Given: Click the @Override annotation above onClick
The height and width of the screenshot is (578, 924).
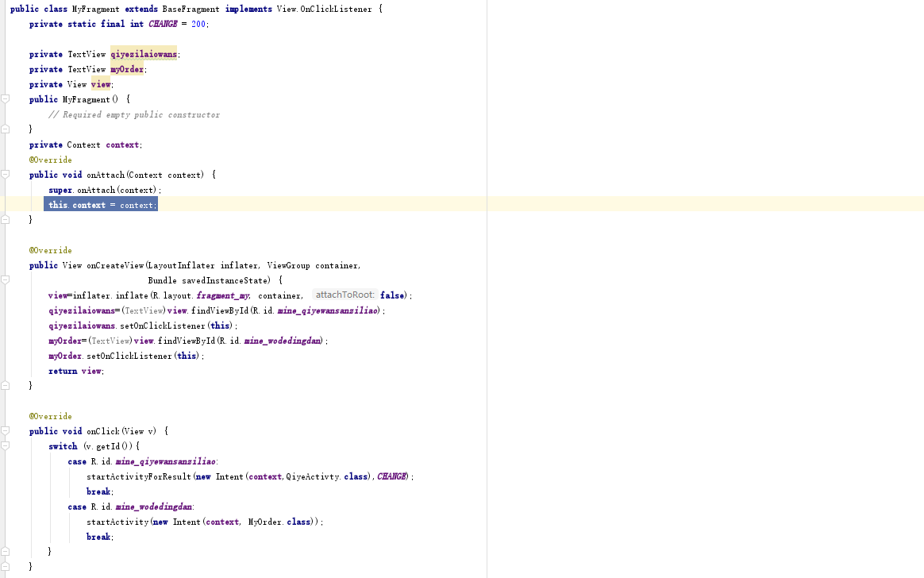Looking at the screenshot, I should point(51,416).
